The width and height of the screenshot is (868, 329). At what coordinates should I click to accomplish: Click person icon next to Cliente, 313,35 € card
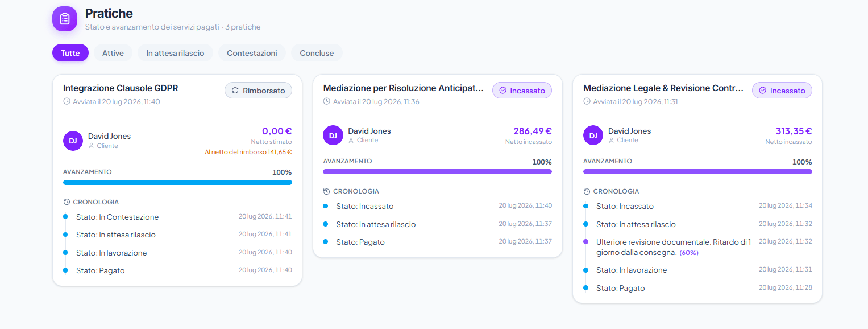point(611,140)
